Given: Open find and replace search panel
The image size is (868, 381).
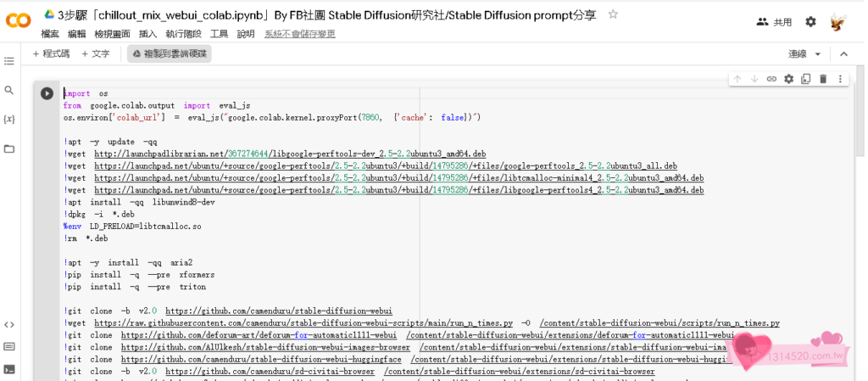Looking at the screenshot, I should [9, 90].
